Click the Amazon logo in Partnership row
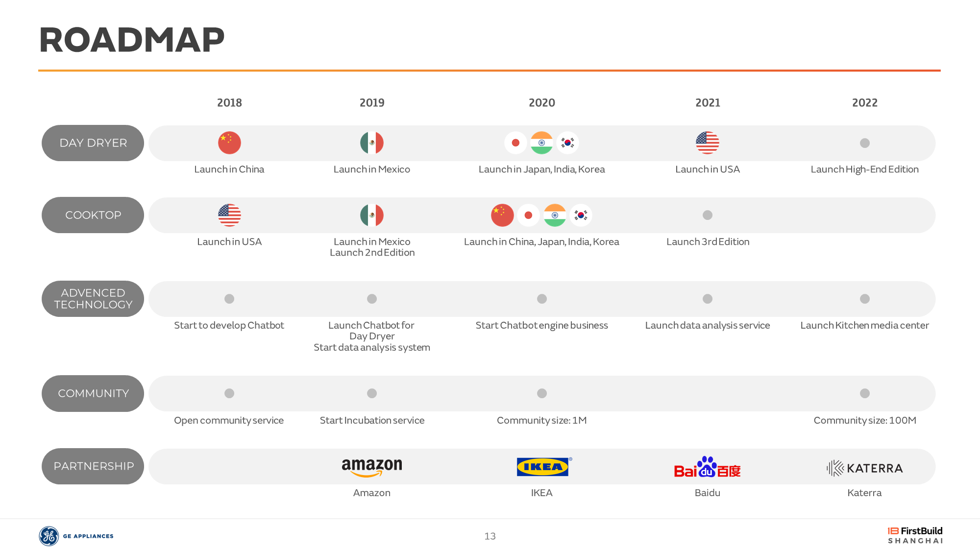Screen dimensions: 980x551 click(372, 467)
